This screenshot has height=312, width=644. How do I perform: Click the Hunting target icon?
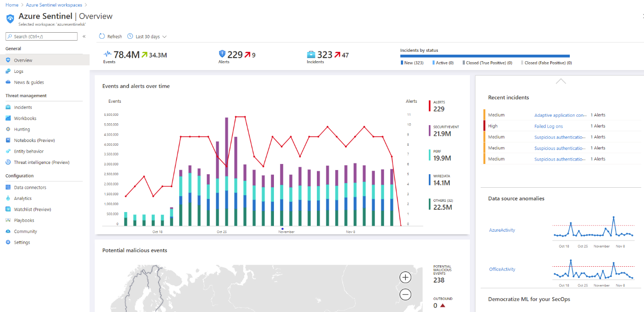point(8,129)
